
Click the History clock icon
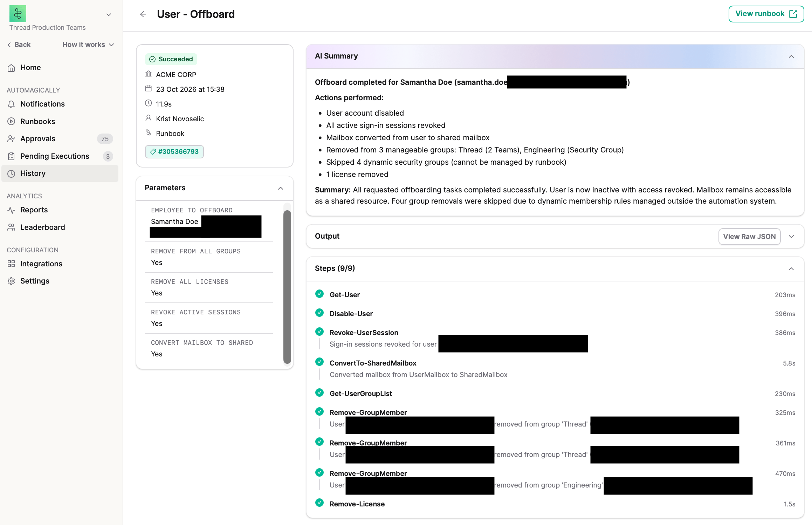(11, 173)
